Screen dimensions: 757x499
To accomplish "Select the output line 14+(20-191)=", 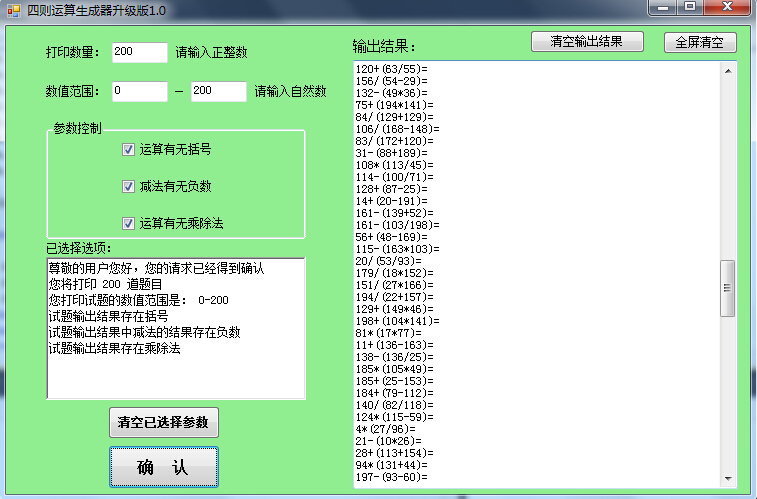I will (x=392, y=201).
